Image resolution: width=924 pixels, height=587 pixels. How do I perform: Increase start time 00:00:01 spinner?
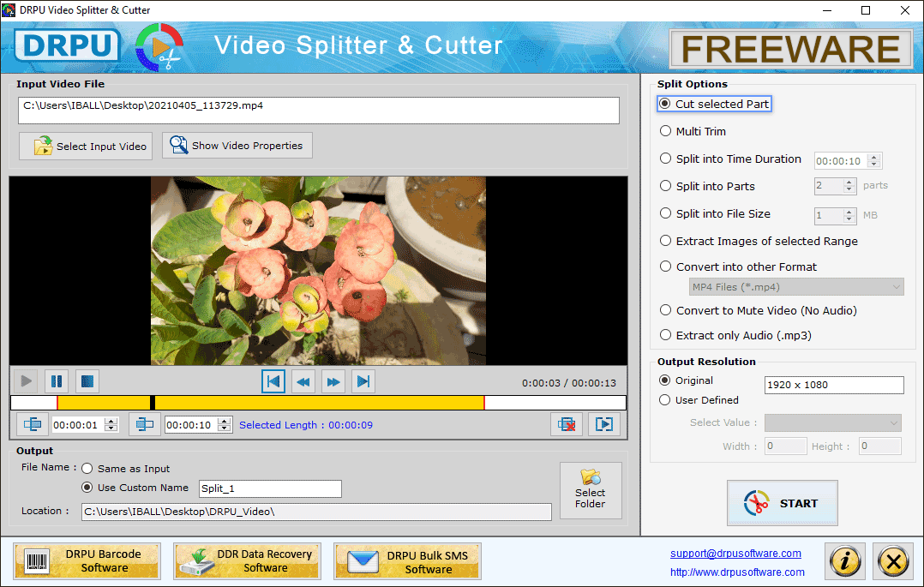111,421
